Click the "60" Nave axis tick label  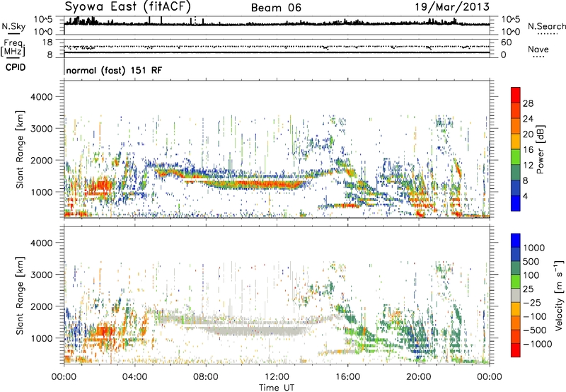click(x=506, y=42)
